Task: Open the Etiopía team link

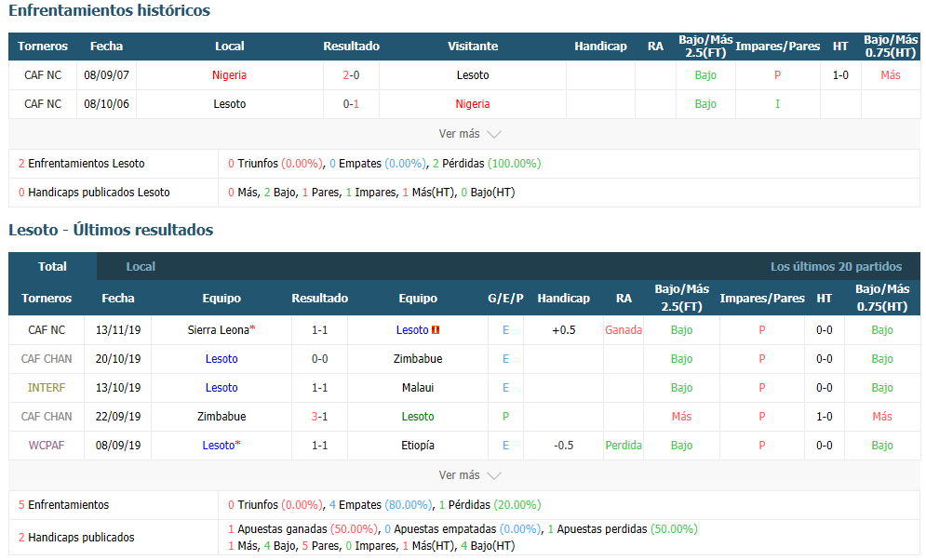Action: [x=418, y=446]
